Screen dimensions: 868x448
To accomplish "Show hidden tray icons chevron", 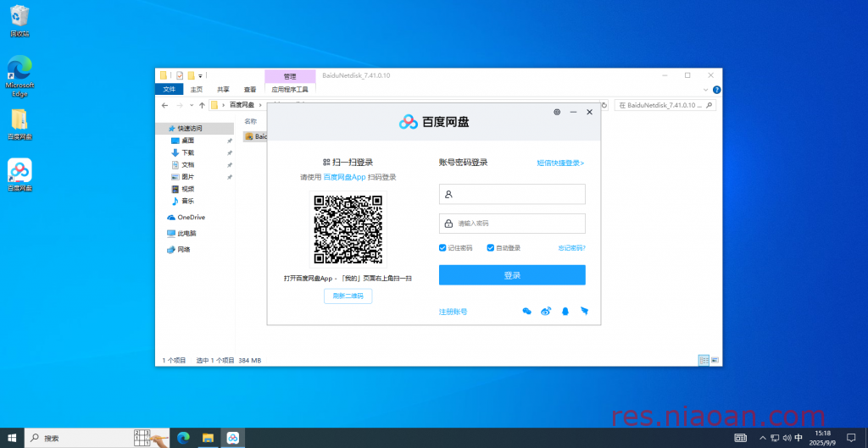I will tap(763, 438).
